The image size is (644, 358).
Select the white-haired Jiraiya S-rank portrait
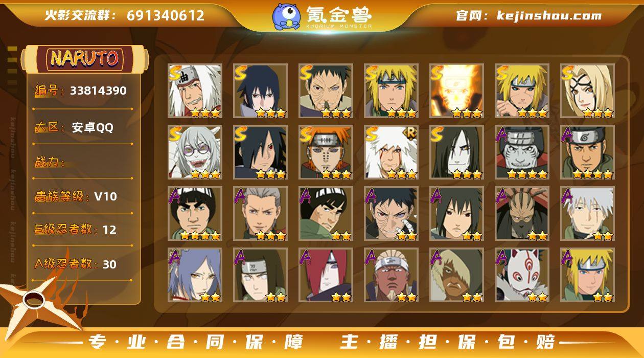(x=195, y=91)
